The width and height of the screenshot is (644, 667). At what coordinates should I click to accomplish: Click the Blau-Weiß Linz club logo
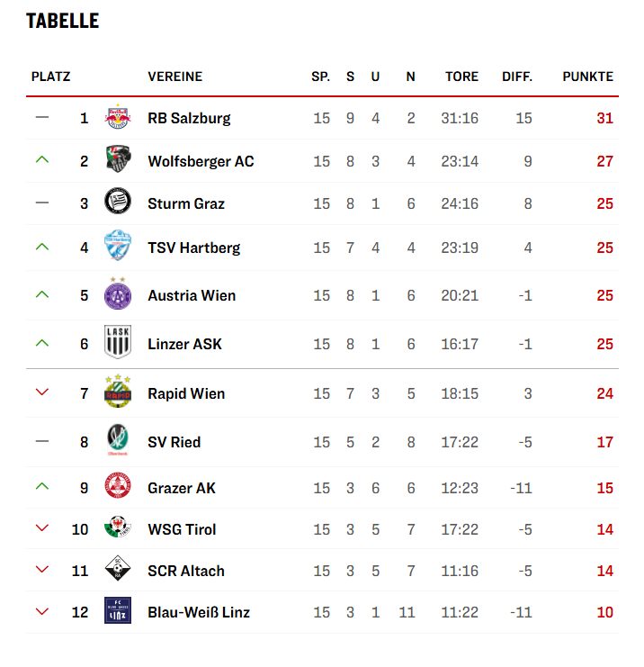click(x=116, y=612)
